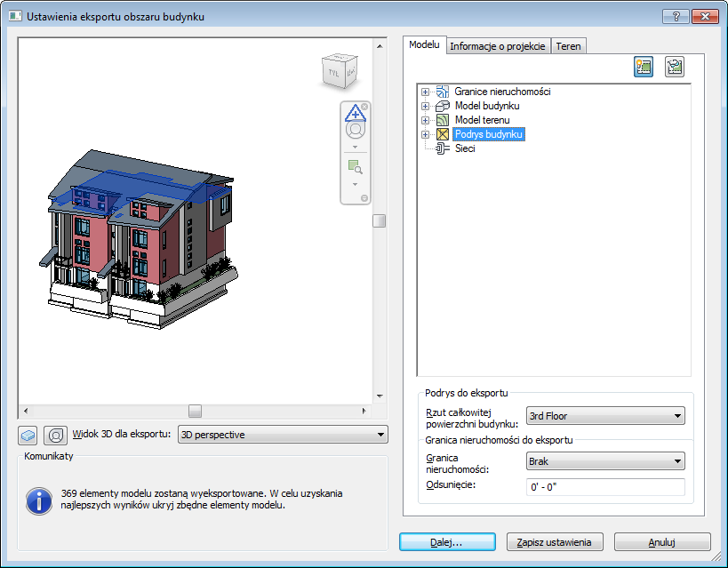Open the Rzut całkowitej powierzchni budynku dropdown

pyautogui.click(x=605, y=416)
